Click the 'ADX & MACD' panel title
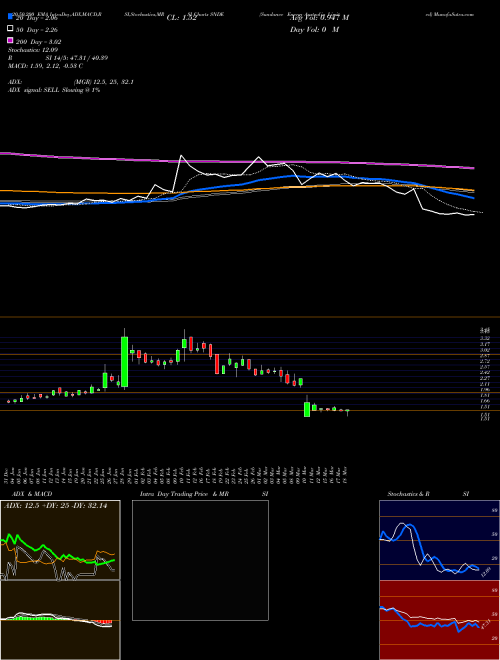Image resolution: width=500 pixels, height=660 pixels. coord(32,494)
